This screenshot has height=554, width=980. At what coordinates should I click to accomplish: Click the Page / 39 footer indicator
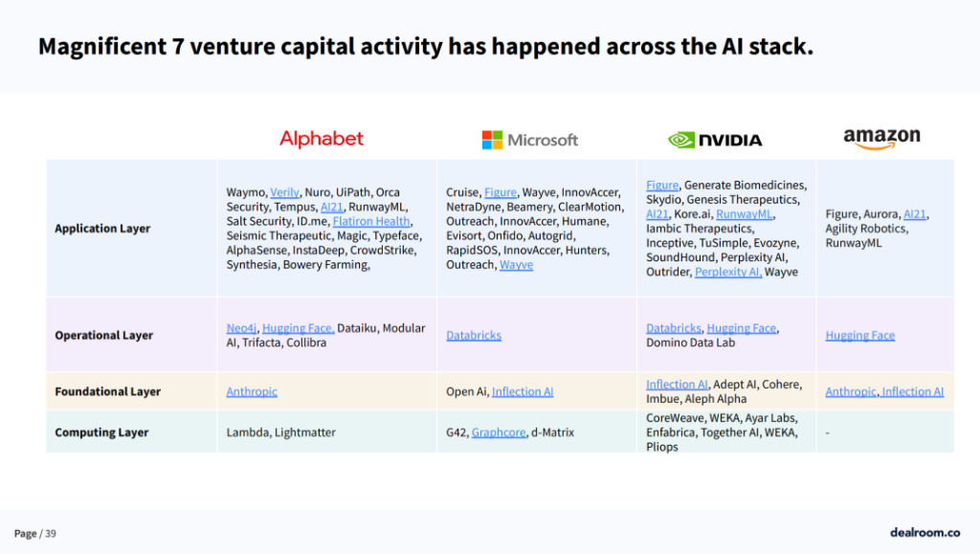35,533
